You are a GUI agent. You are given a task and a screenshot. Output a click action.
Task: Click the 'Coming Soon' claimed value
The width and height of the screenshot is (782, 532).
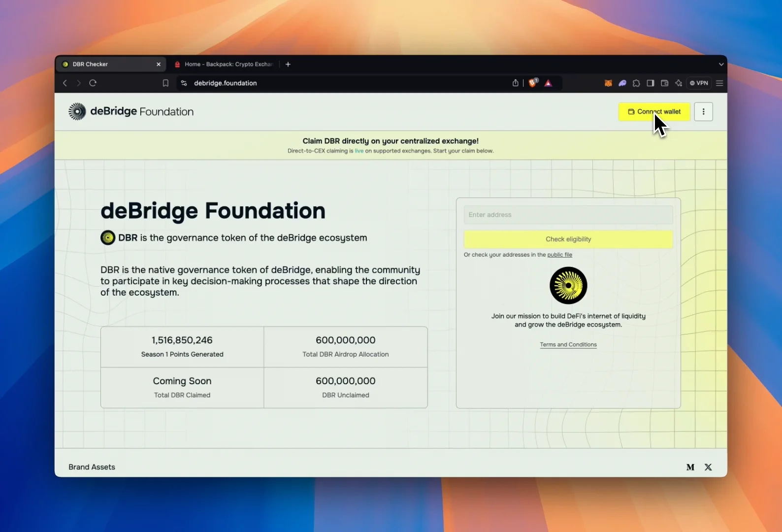[x=182, y=381]
